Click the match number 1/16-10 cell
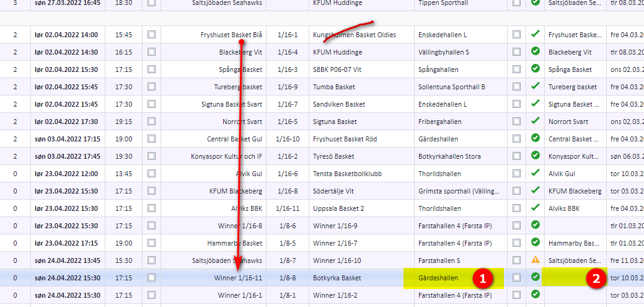 (288, 139)
